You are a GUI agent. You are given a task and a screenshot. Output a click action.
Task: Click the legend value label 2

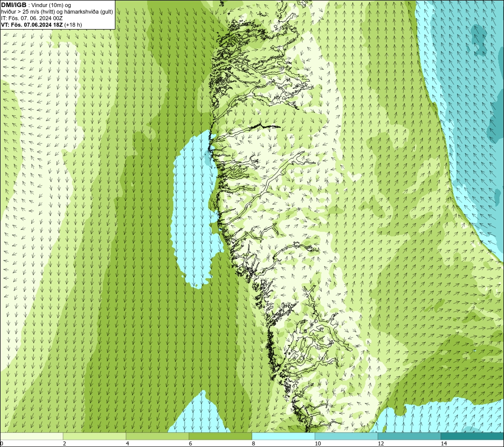point(65,444)
